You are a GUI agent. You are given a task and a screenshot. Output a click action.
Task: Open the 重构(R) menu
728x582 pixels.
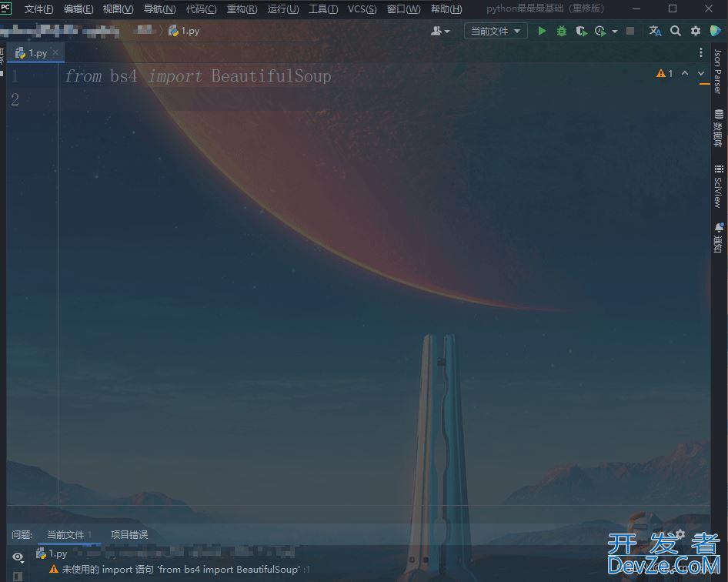pyautogui.click(x=242, y=8)
